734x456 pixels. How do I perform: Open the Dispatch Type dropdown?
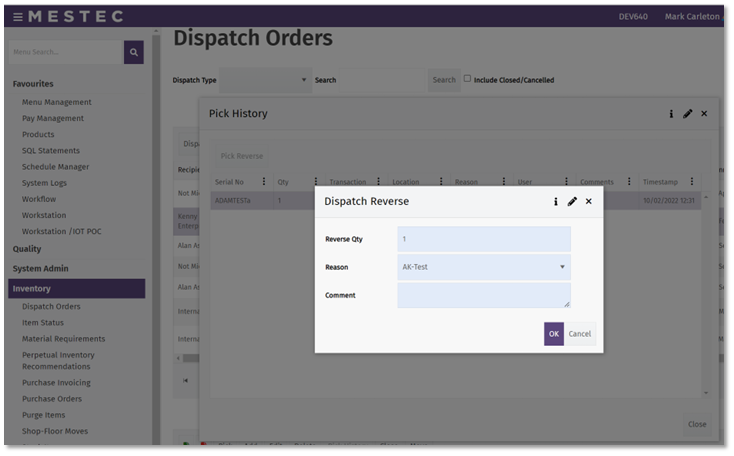pos(265,80)
